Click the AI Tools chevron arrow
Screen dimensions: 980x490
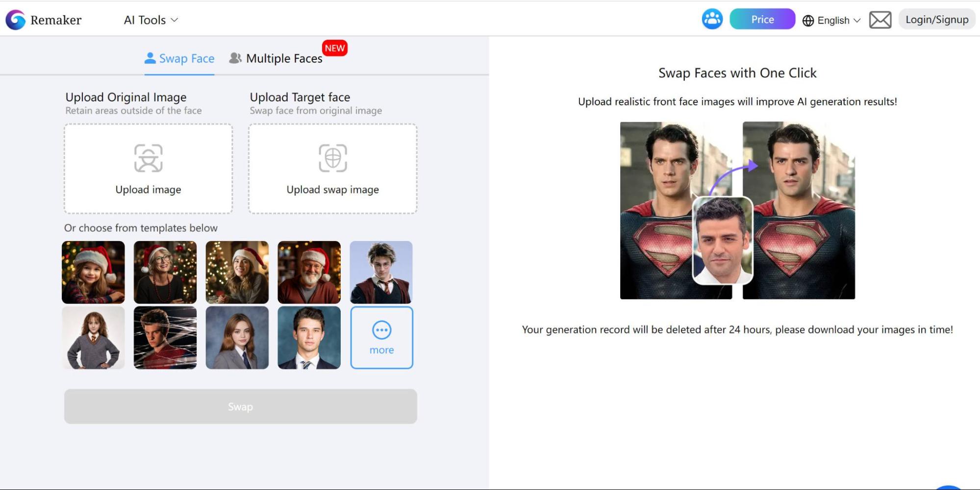pos(174,20)
